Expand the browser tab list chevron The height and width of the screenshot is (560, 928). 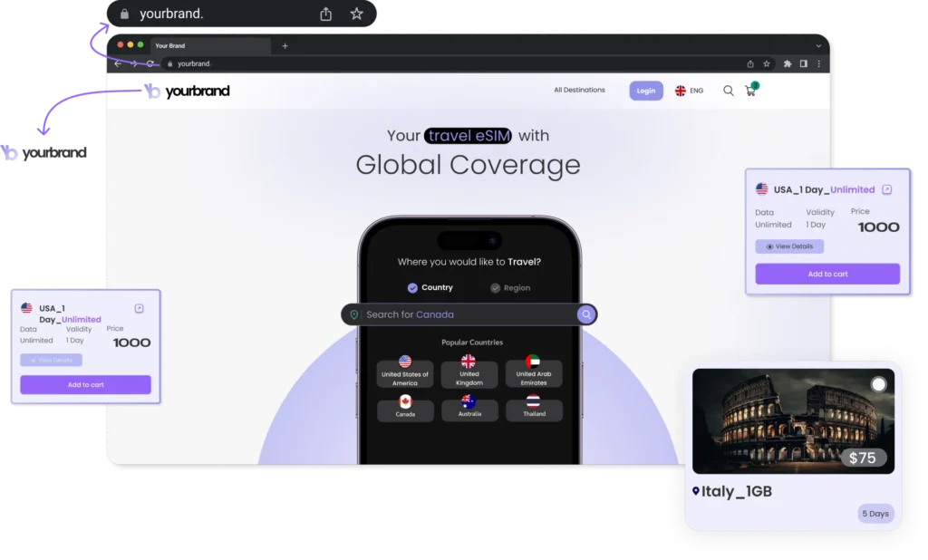[x=818, y=46]
